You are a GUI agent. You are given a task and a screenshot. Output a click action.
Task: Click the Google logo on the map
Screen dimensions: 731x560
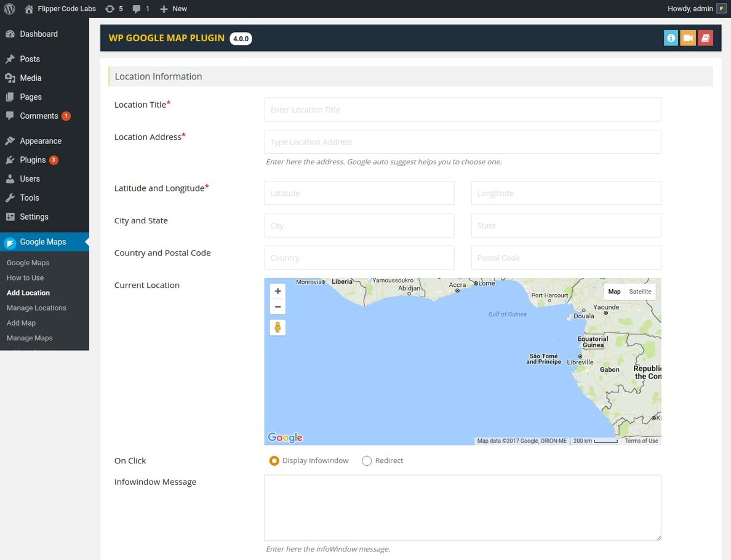tap(284, 437)
